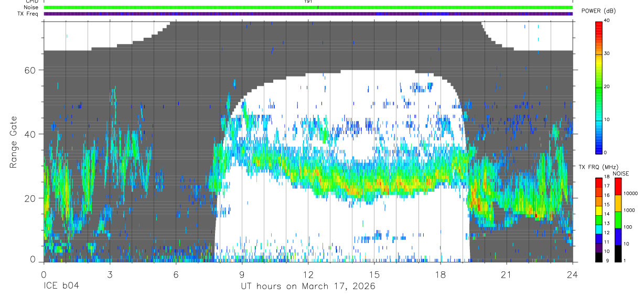Click the 1000 label on the NOISE legend

630,211
